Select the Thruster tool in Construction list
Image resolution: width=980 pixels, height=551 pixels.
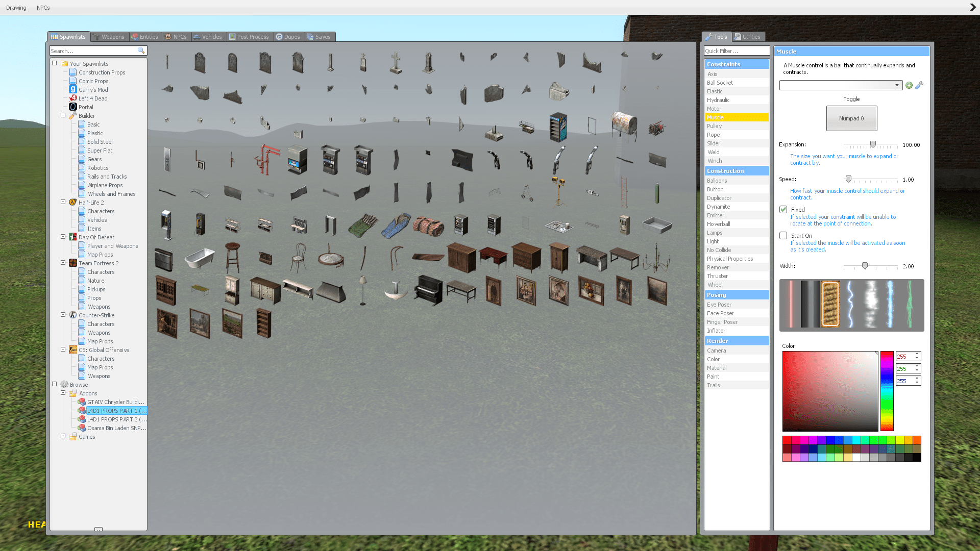click(x=717, y=276)
